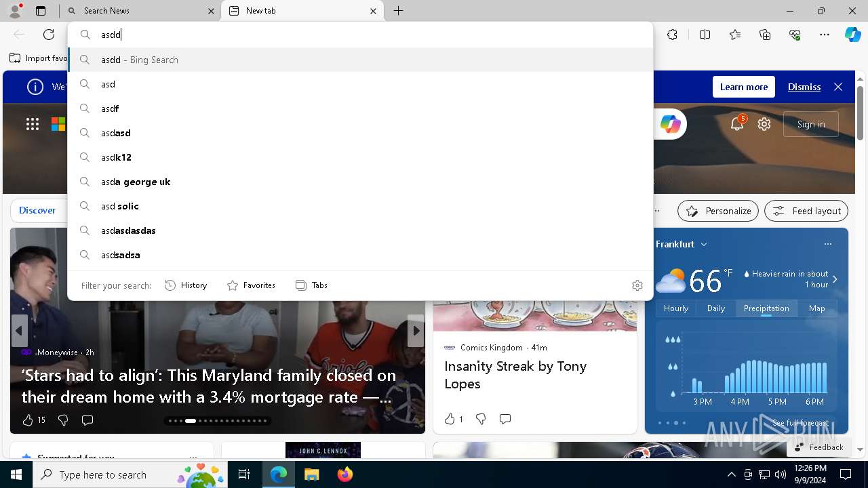The width and height of the screenshot is (868, 488).
Task: Open the tab actions menu icon
Action: point(41,11)
